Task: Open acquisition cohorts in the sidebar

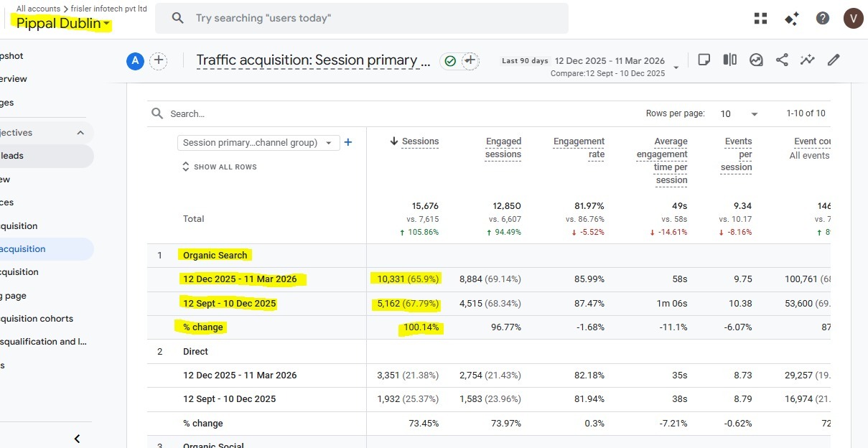Action: pyautogui.click(x=37, y=319)
